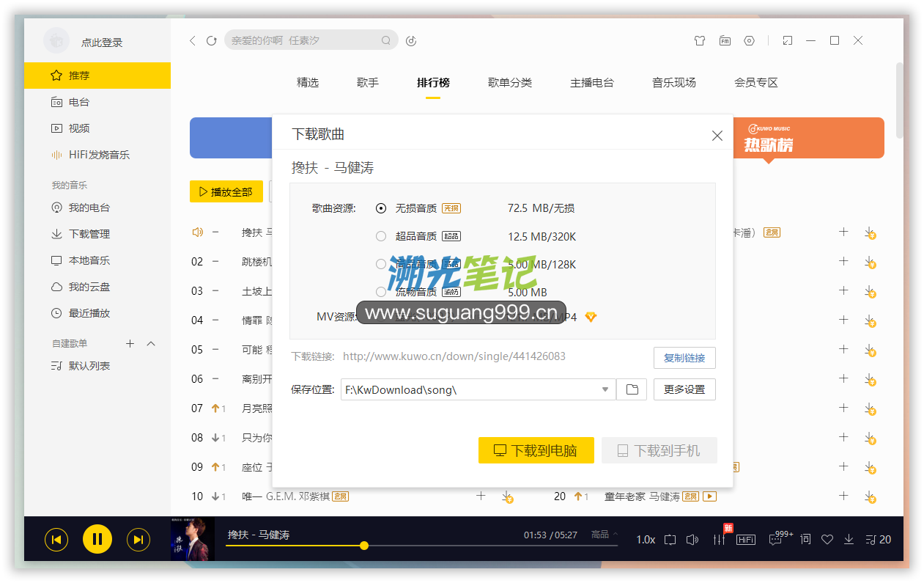Image resolution: width=924 pixels, height=583 pixels.
Task: Open settings via the hexagon gear icon
Action: coord(749,41)
